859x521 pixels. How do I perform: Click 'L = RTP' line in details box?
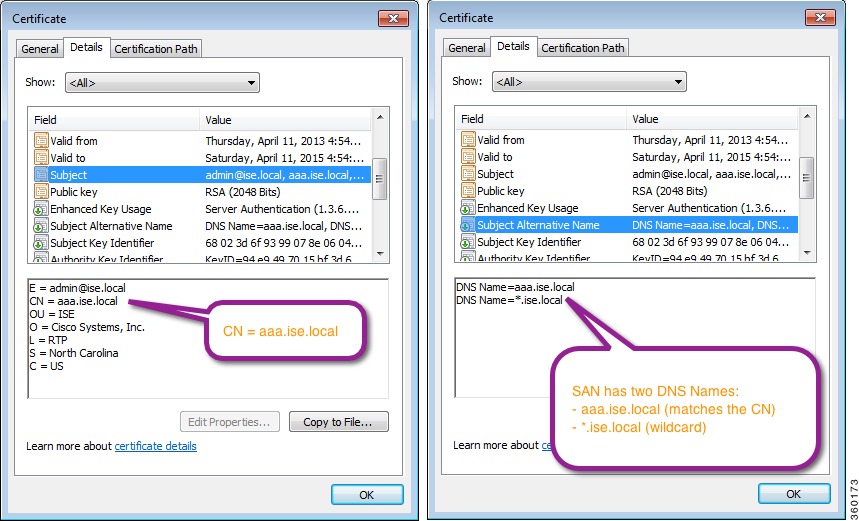tap(48, 340)
